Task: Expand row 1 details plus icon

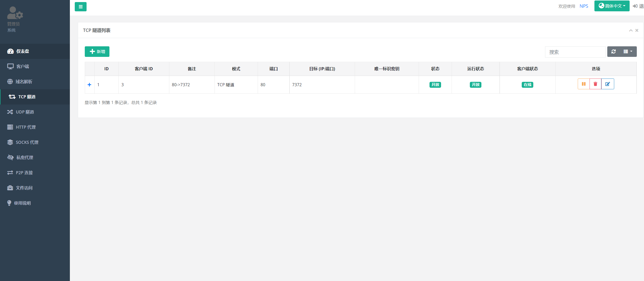Action: click(x=89, y=85)
